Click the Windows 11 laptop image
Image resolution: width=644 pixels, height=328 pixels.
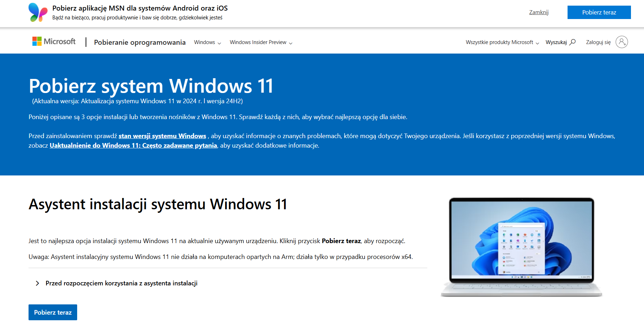(x=521, y=247)
